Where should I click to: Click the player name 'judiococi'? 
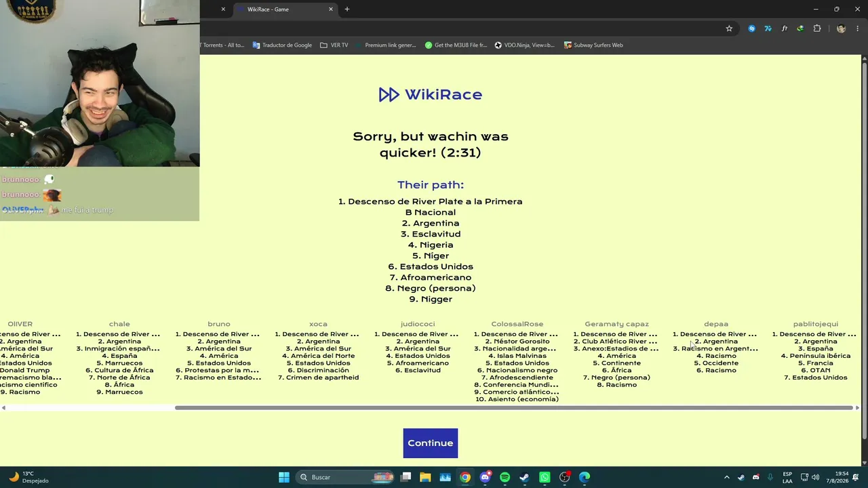coord(418,324)
